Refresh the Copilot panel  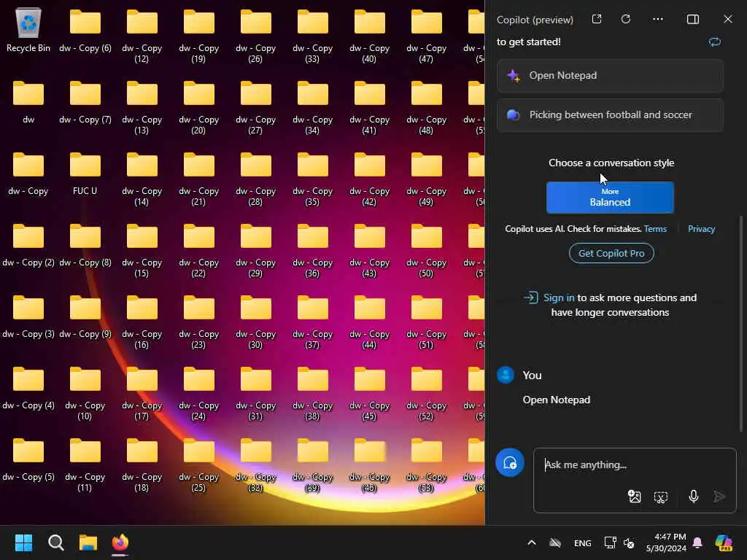click(x=626, y=19)
